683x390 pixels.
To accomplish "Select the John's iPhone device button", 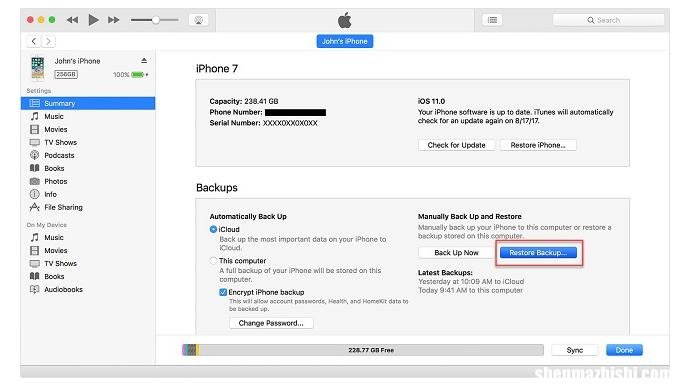I will (345, 41).
